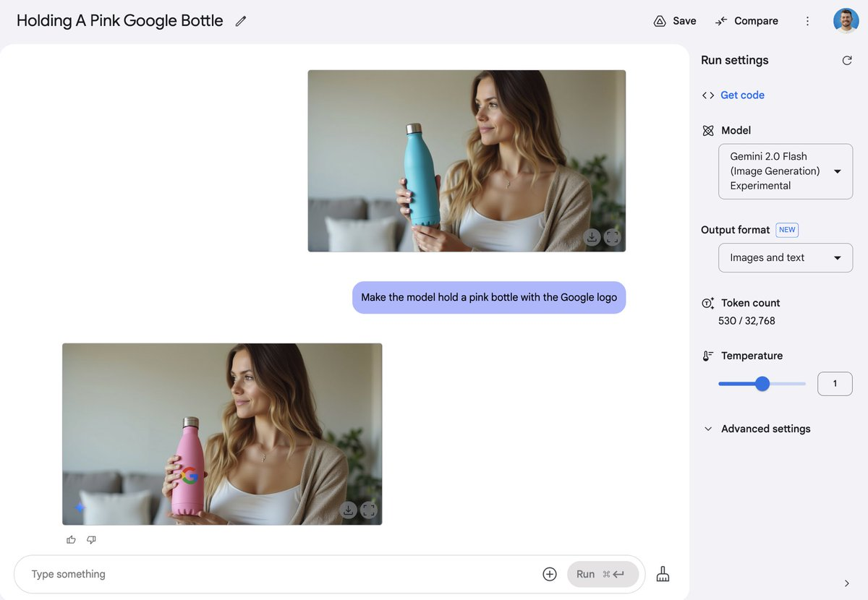
Task: Download the generated pink bottle image
Action: [x=348, y=510]
